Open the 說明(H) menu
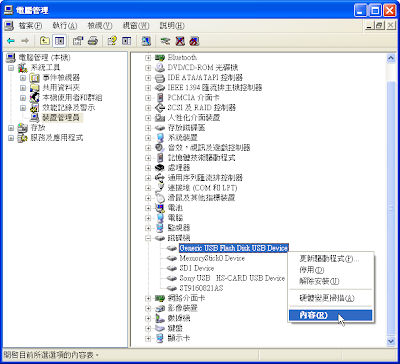400x364 pixels. pos(172,26)
